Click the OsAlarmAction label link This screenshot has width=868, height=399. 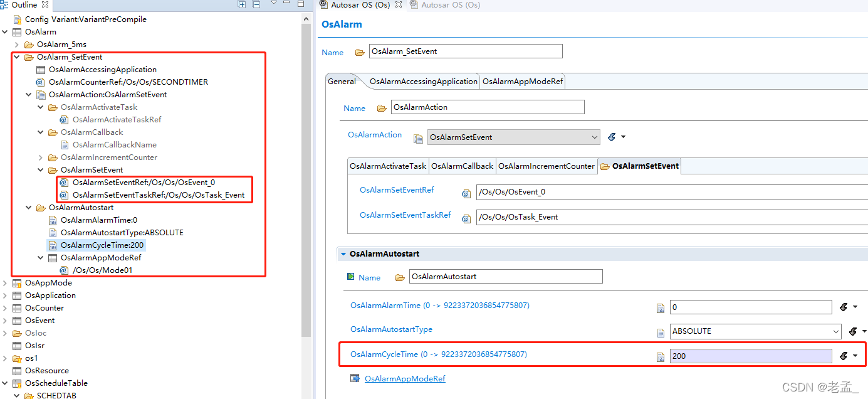375,135
